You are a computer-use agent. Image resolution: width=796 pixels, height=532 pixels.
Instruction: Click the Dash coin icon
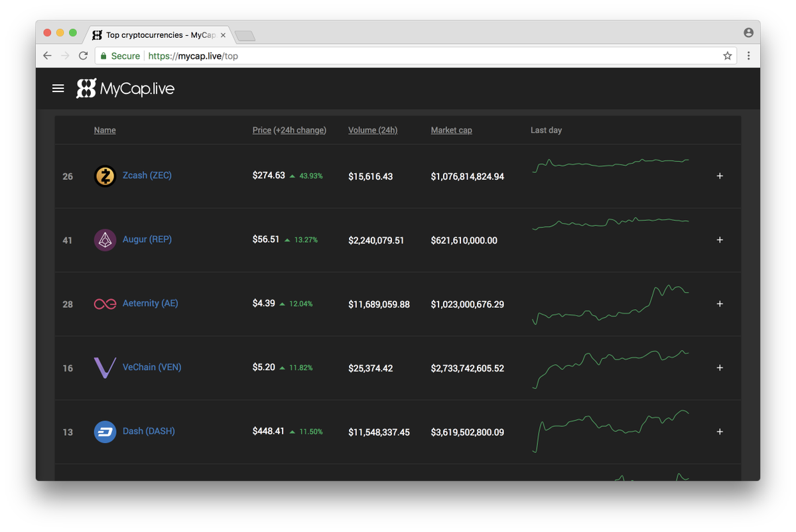click(105, 432)
